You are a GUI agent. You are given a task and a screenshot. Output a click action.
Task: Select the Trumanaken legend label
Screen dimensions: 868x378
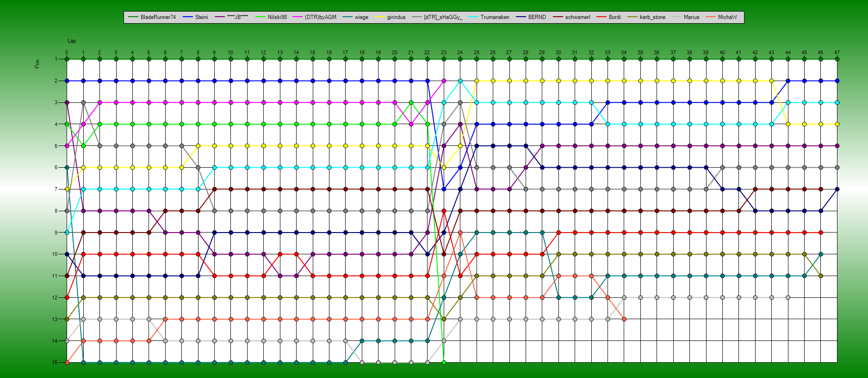(x=495, y=17)
